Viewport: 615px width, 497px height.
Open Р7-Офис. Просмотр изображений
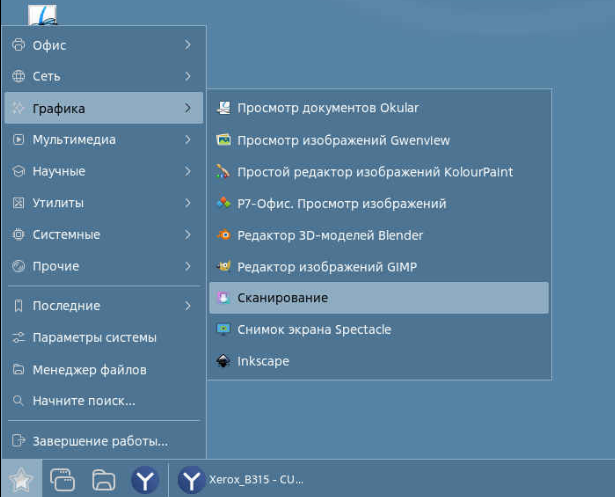click(379, 203)
